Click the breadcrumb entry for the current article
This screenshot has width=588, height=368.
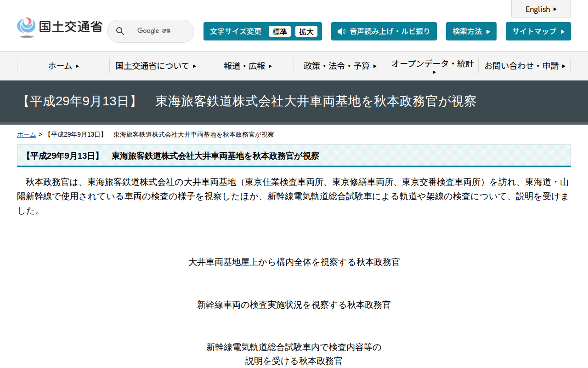160,134
